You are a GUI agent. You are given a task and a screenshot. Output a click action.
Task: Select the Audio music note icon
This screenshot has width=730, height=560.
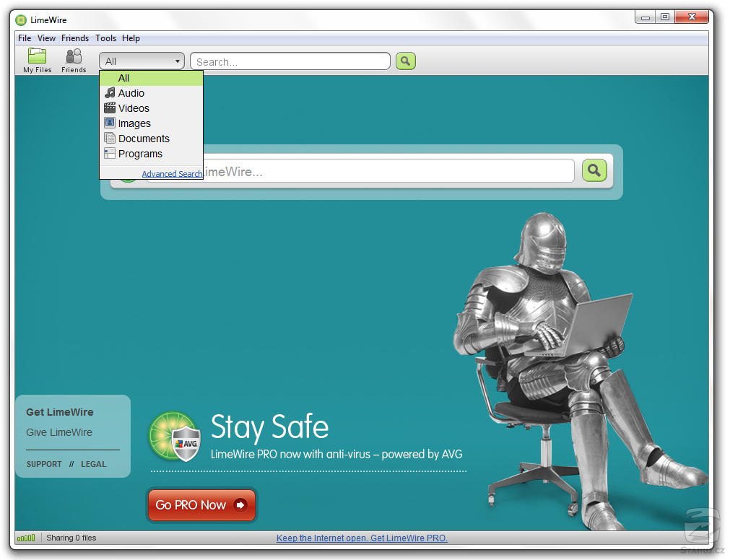pyautogui.click(x=110, y=92)
